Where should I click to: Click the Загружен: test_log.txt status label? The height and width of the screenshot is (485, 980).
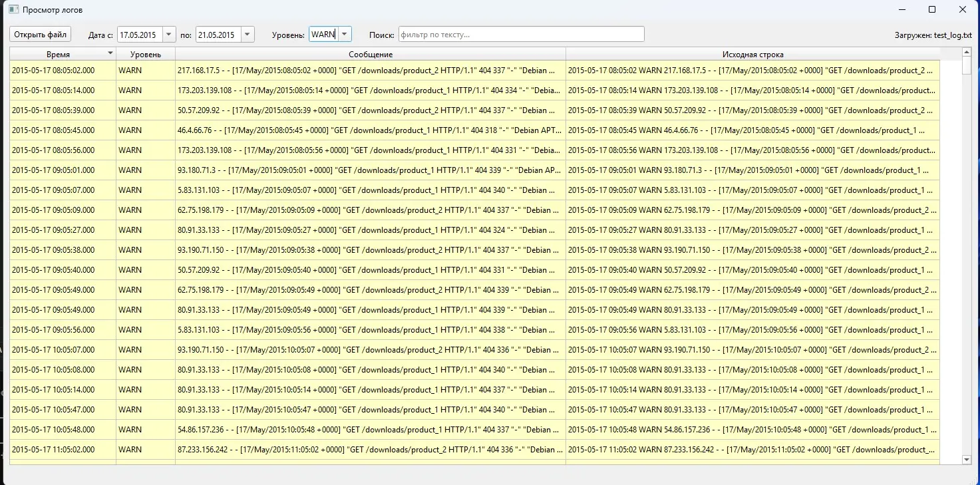(x=933, y=35)
